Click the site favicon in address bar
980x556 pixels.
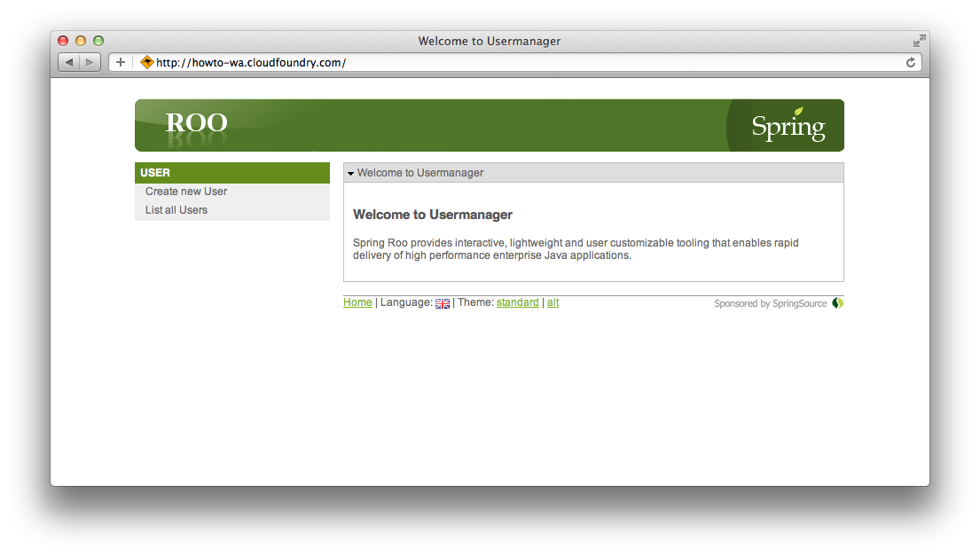pyautogui.click(x=147, y=62)
